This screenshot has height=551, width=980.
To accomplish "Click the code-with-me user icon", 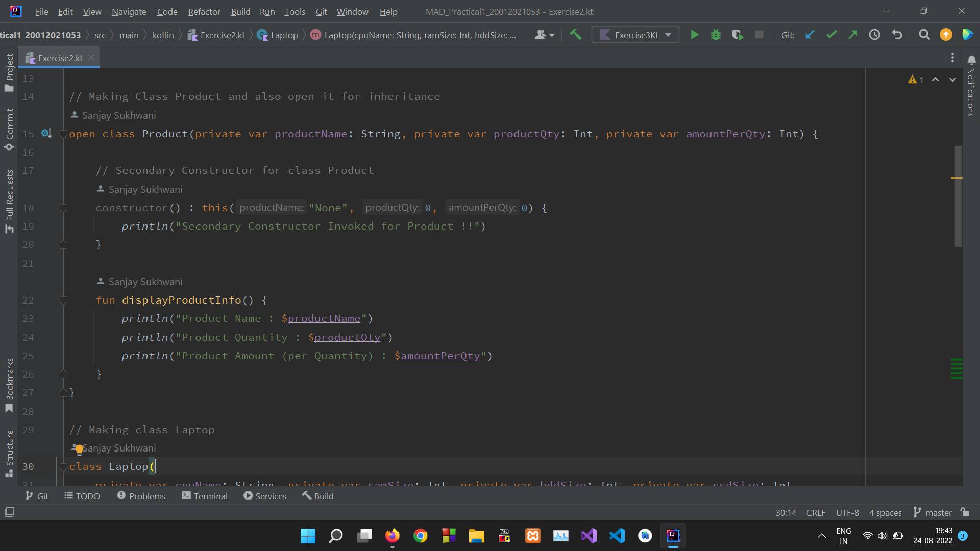I will (x=544, y=35).
